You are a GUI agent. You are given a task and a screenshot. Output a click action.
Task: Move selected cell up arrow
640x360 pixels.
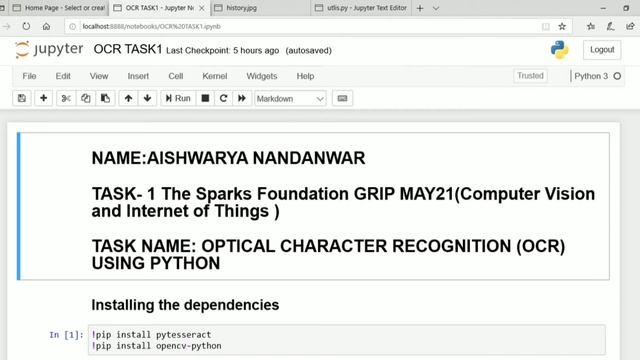coord(128,98)
